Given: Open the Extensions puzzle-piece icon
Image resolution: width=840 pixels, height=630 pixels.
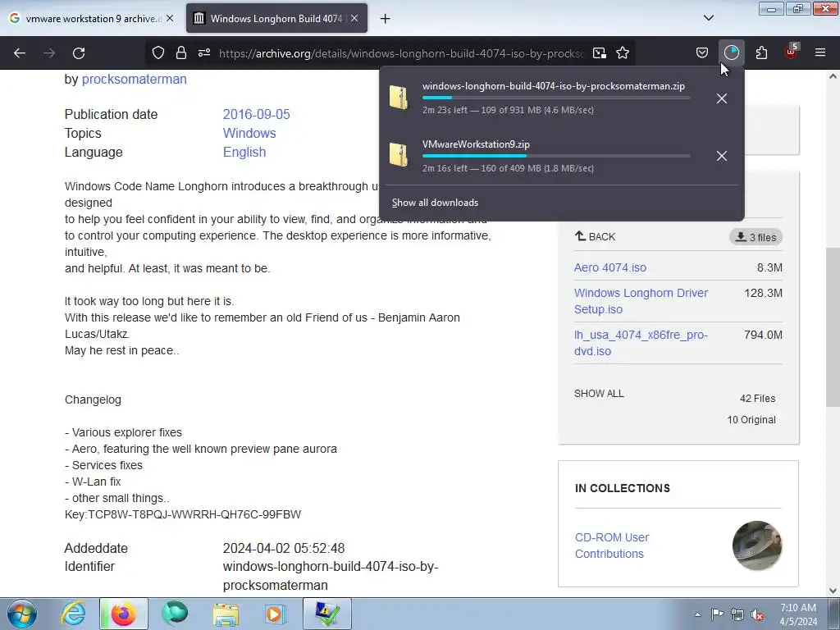Looking at the screenshot, I should tap(761, 53).
